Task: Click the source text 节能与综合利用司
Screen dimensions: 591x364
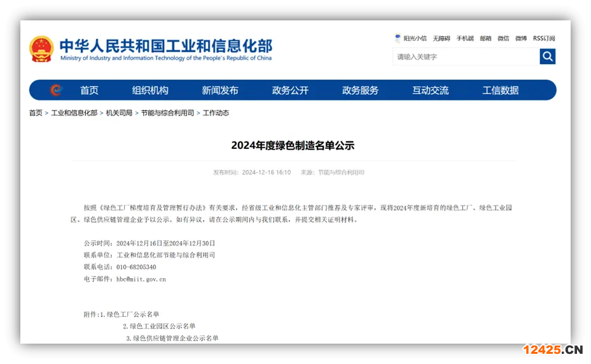Action: point(341,172)
